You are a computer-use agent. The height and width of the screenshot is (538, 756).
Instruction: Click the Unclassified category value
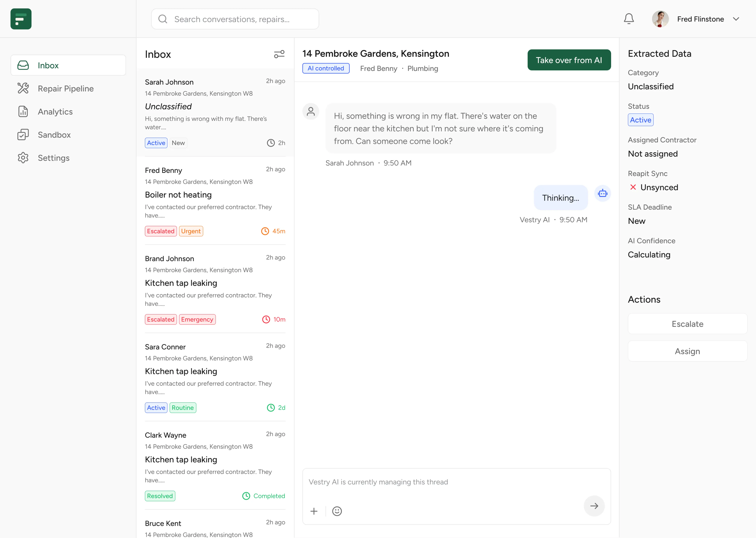[x=650, y=86]
